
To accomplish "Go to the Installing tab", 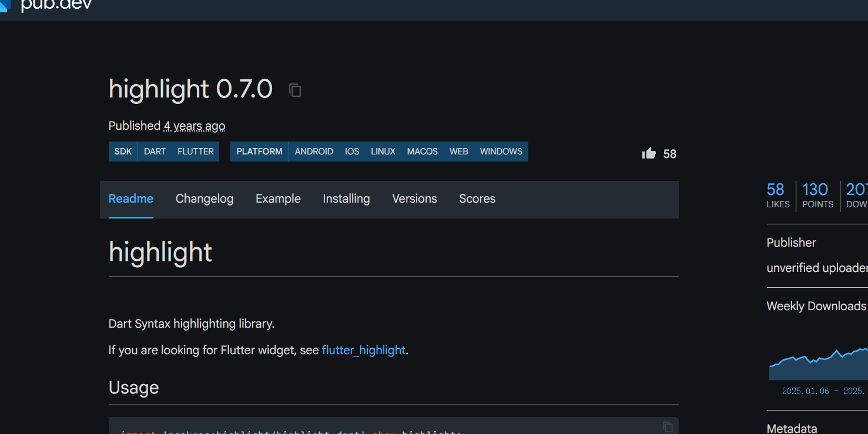I will coord(346,199).
